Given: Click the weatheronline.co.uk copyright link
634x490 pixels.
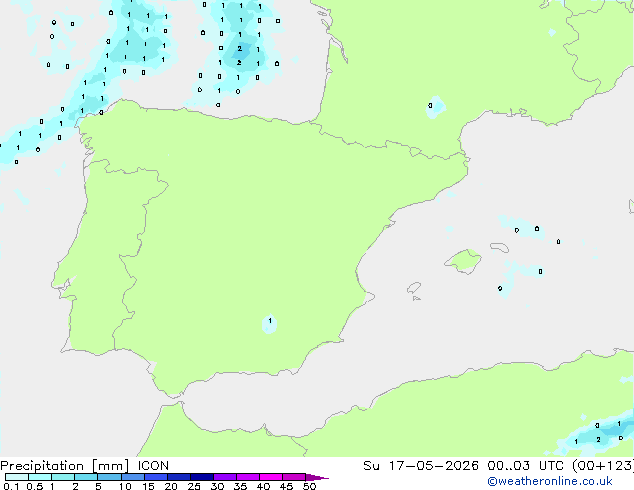Looking at the screenshot, I should (549, 481).
